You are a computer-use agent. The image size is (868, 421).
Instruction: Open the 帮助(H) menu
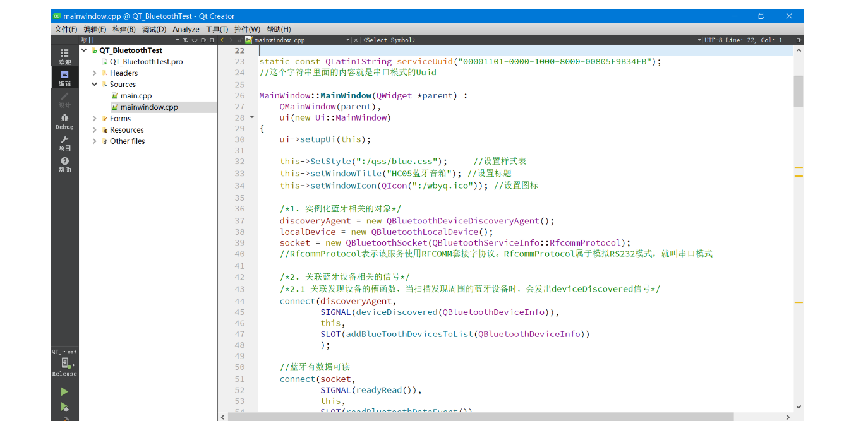point(279,29)
